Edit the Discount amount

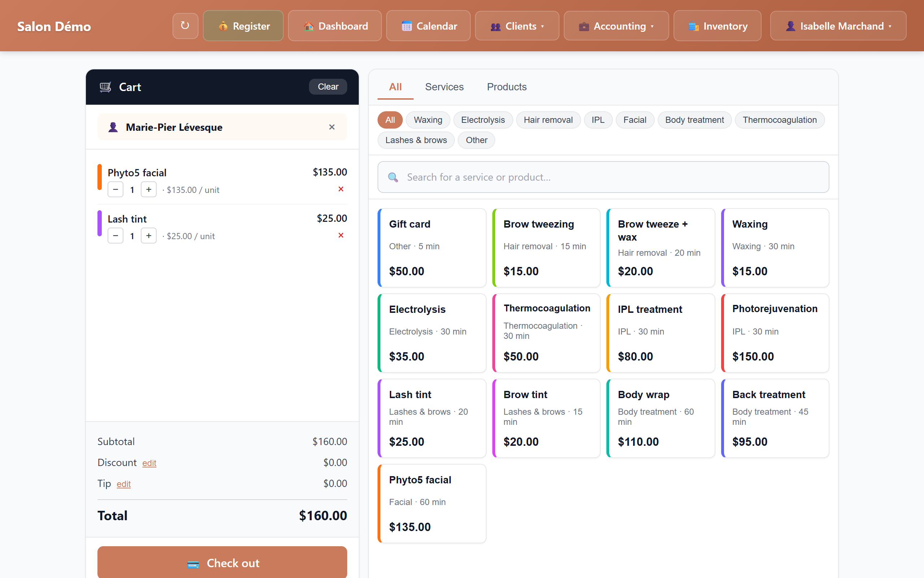(149, 463)
